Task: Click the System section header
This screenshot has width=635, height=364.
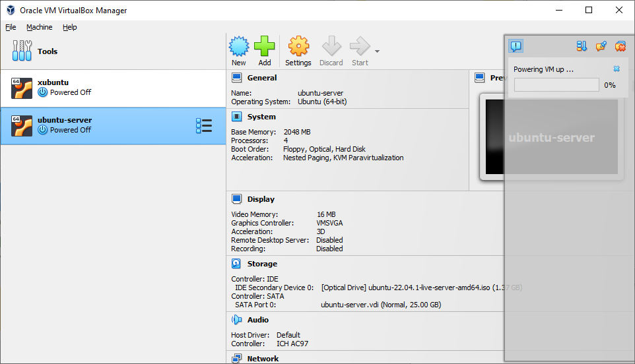Action: (x=261, y=117)
